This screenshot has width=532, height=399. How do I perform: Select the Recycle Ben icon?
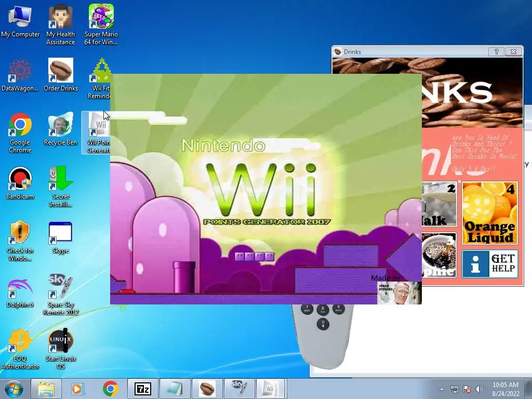(x=61, y=129)
